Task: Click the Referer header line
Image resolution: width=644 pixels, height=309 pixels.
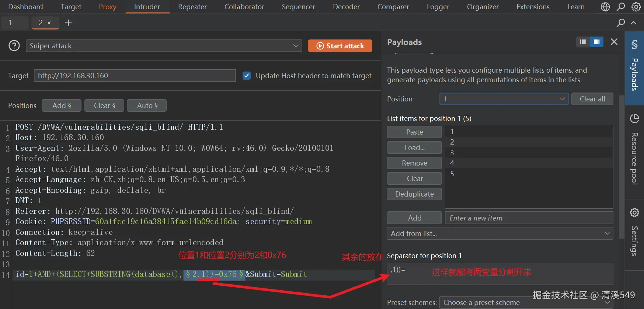Action: tap(154, 211)
